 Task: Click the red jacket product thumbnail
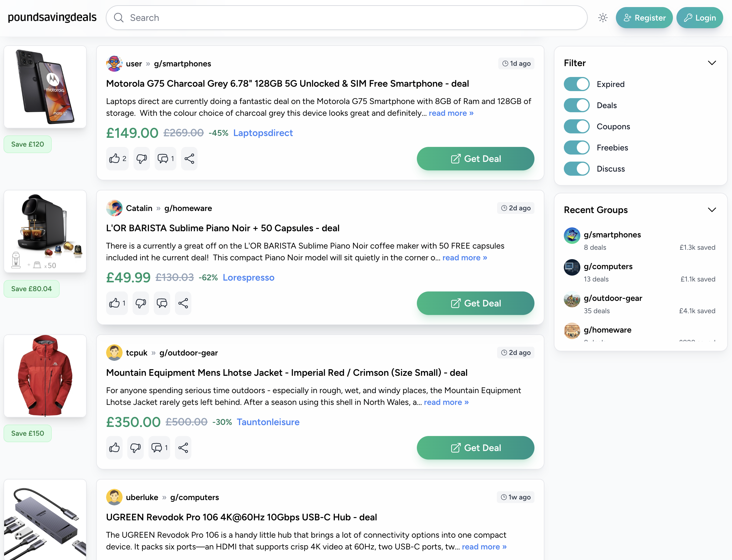(x=45, y=376)
